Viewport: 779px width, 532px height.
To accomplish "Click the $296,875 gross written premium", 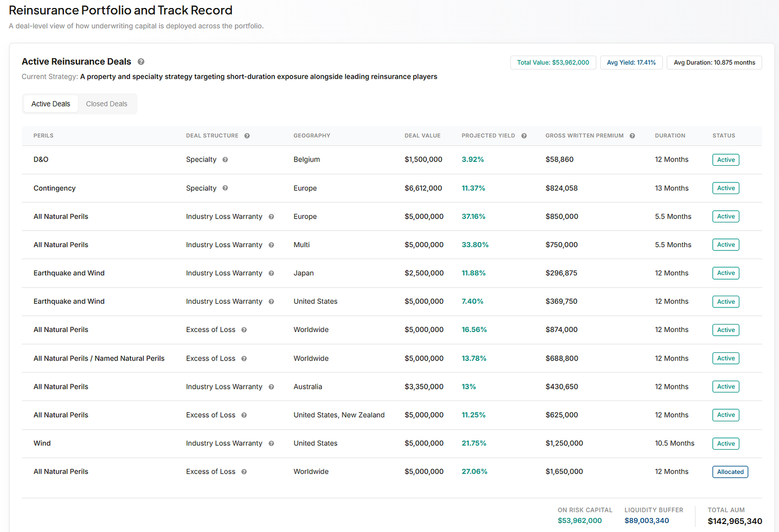I will click(561, 273).
